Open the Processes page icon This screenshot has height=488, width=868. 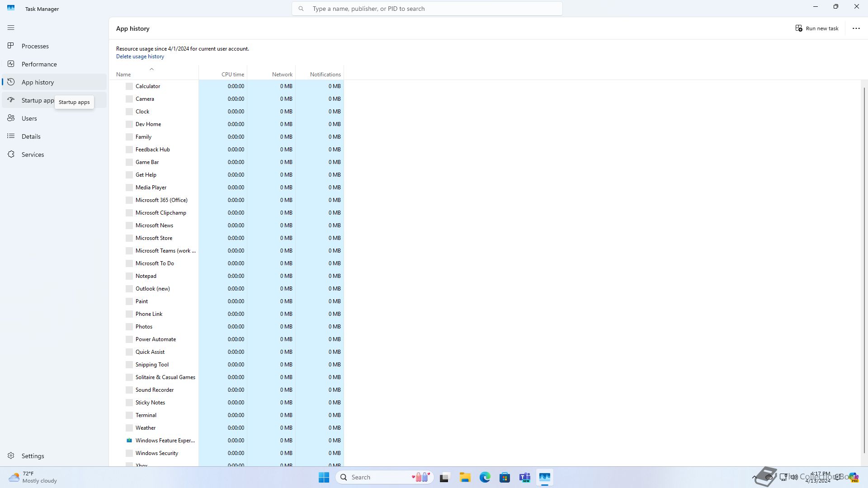tap(11, 46)
